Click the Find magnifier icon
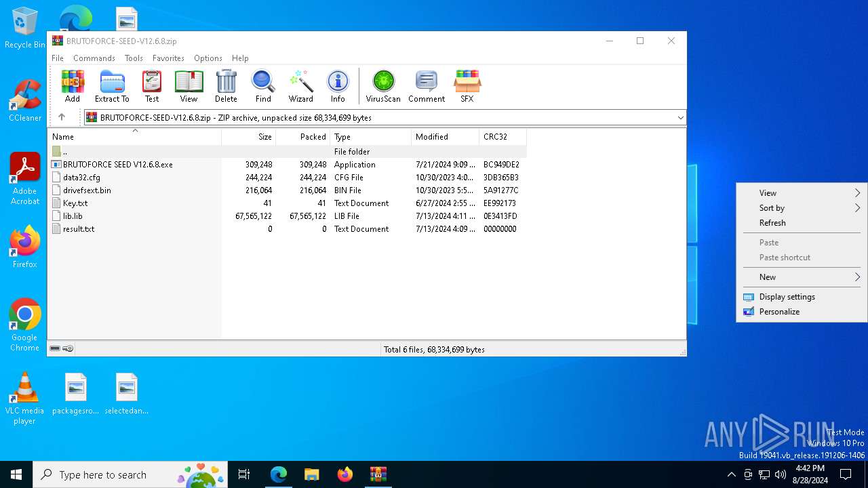The width and height of the screenshot is (868, 488). (x=263, y=86)
